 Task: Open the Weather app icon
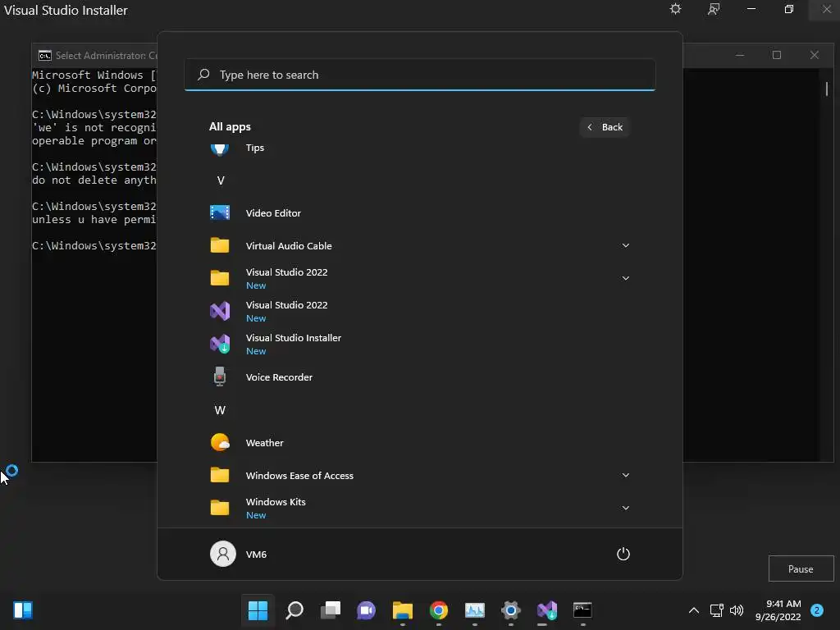220,442
